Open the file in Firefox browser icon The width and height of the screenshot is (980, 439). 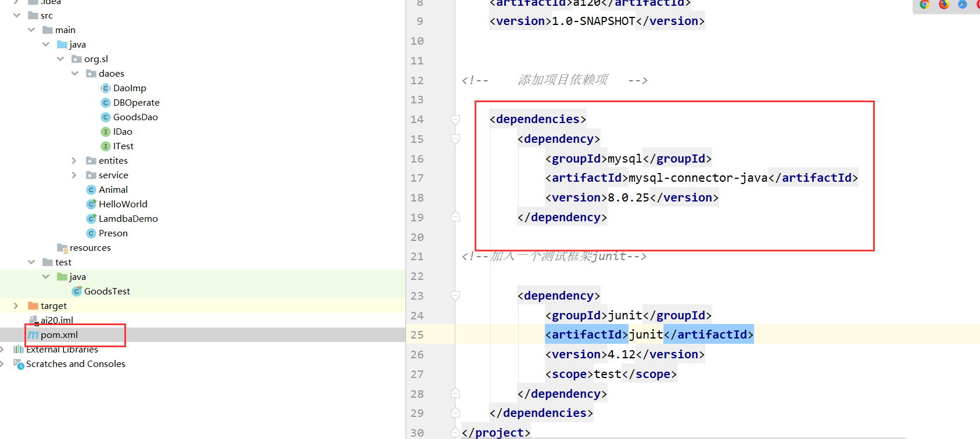coord(944,4)
